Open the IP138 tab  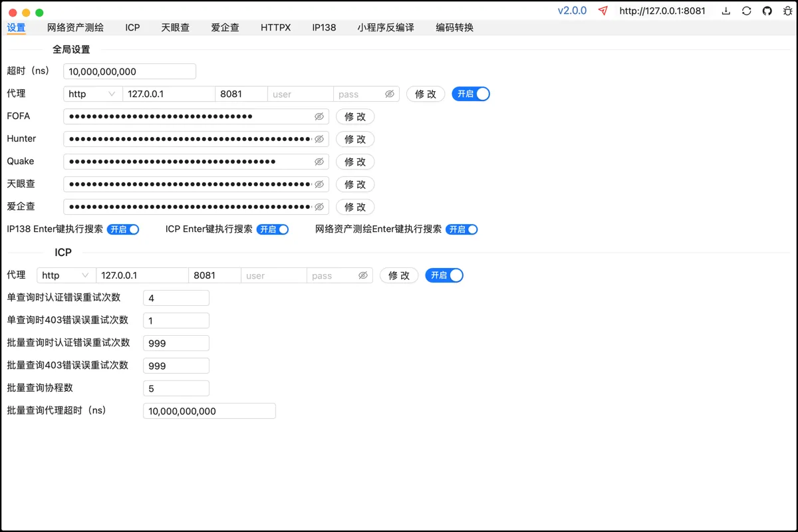pos(324,28)
